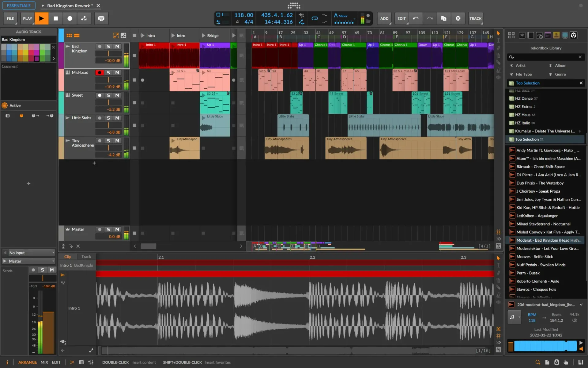Mute the Master track

(117, 229)
